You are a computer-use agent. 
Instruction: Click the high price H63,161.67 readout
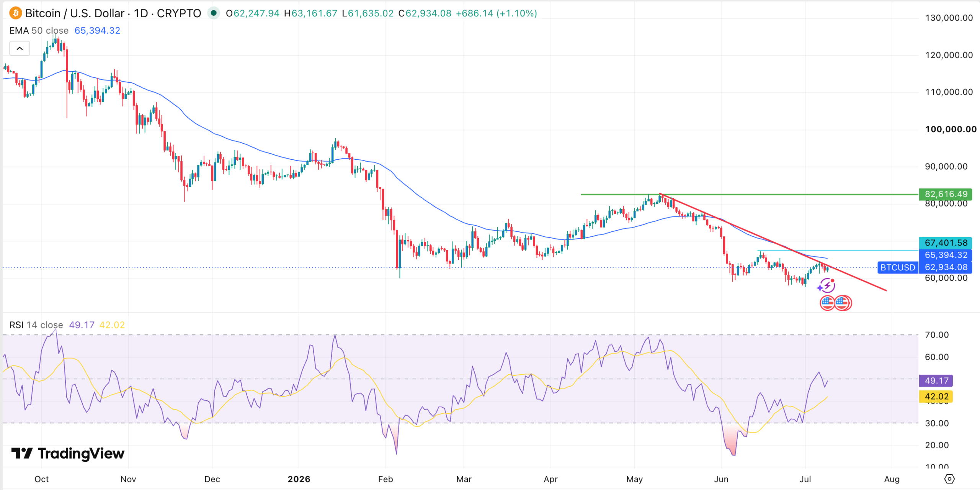click(310, 13)
